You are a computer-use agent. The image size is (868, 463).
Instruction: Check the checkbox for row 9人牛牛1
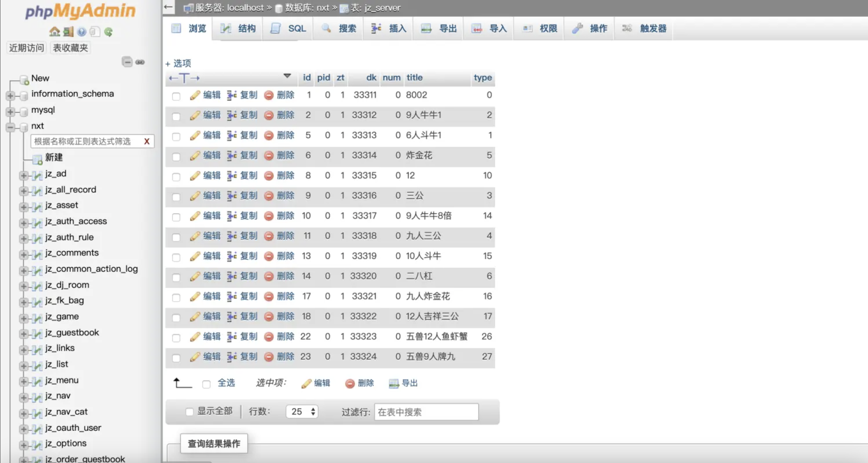pyautogui.click(x=176, y=116)
